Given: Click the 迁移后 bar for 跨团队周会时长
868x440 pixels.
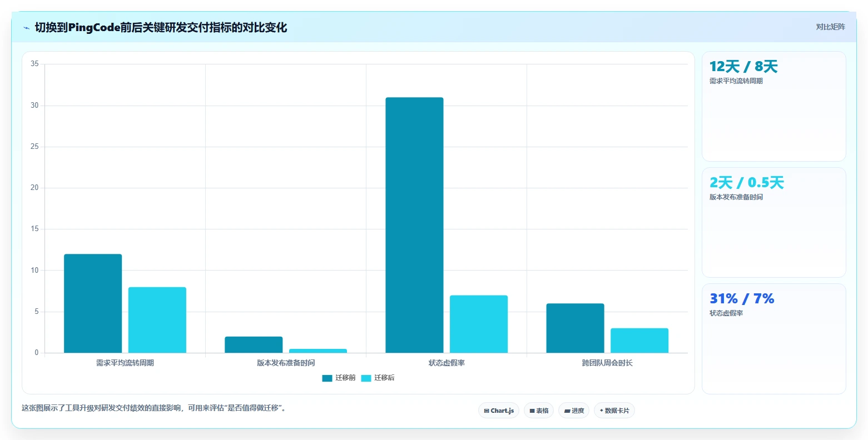Looking at the screenshot, I should coord(639,341).
